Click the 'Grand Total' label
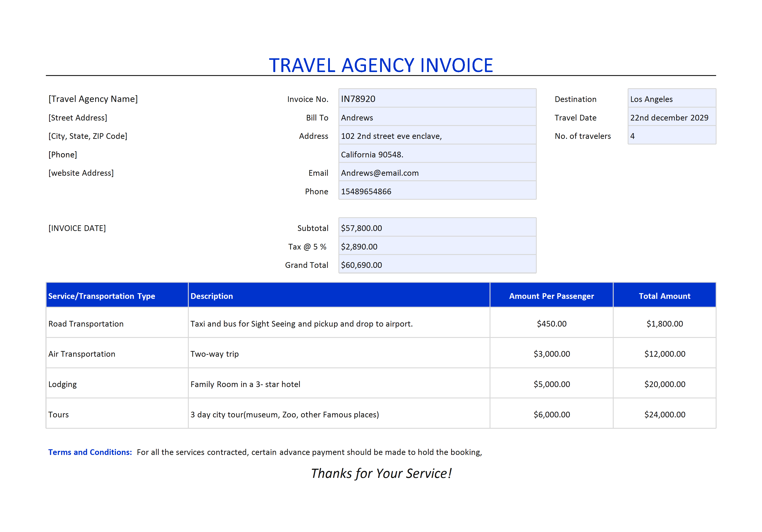 pos(307,265)
